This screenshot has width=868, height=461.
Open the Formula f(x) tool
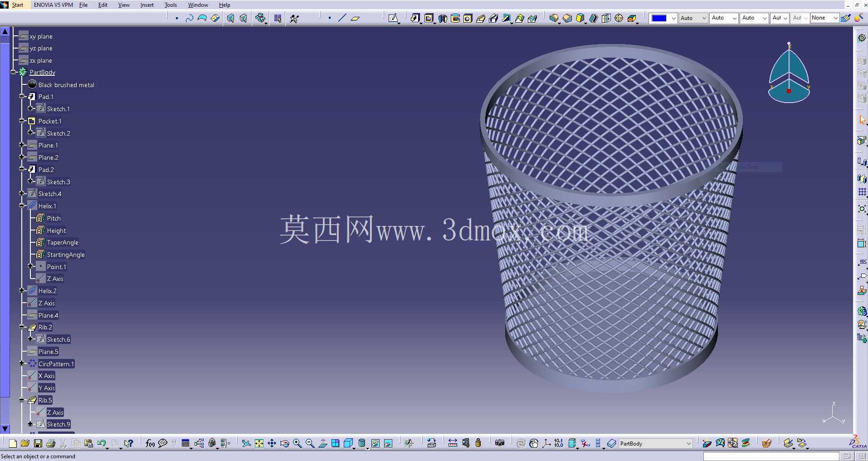(150, 443)
